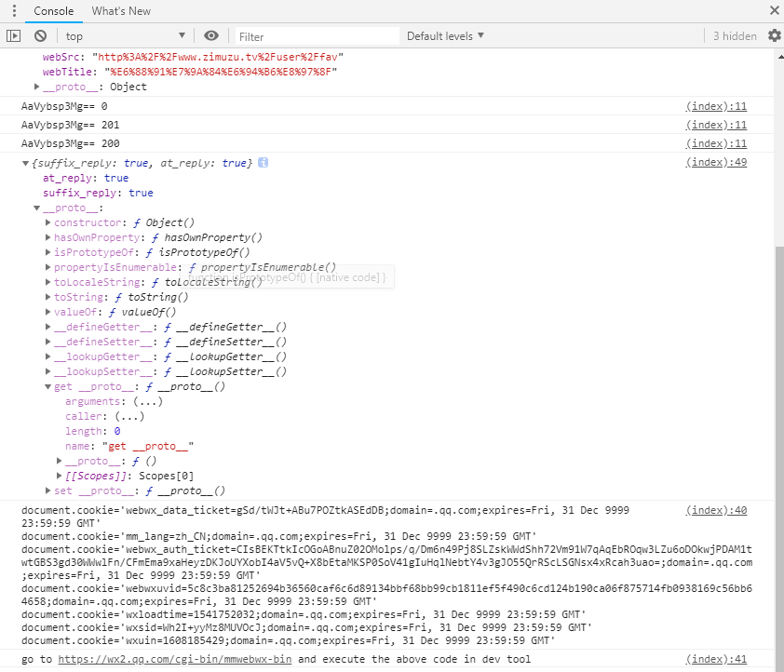The image size is (784, 672).
Task: Close the console drawer with X
Action: (775, 10)
